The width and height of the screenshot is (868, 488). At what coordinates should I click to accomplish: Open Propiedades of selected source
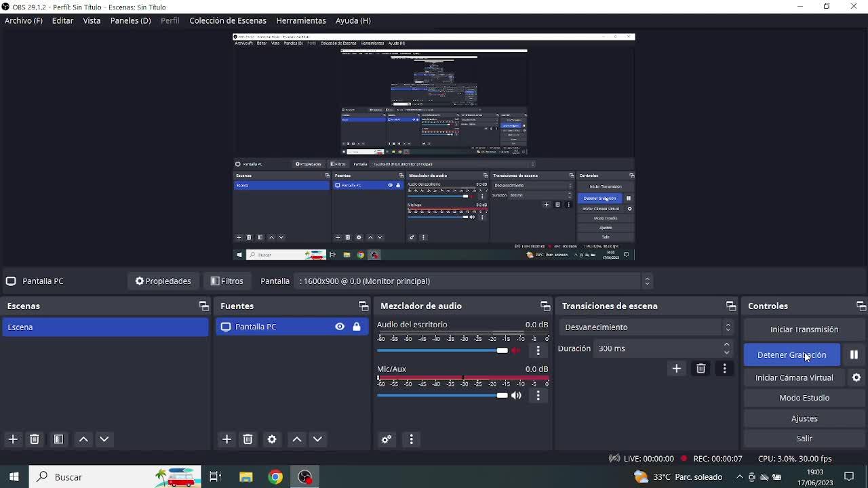[x=163, y=281]
